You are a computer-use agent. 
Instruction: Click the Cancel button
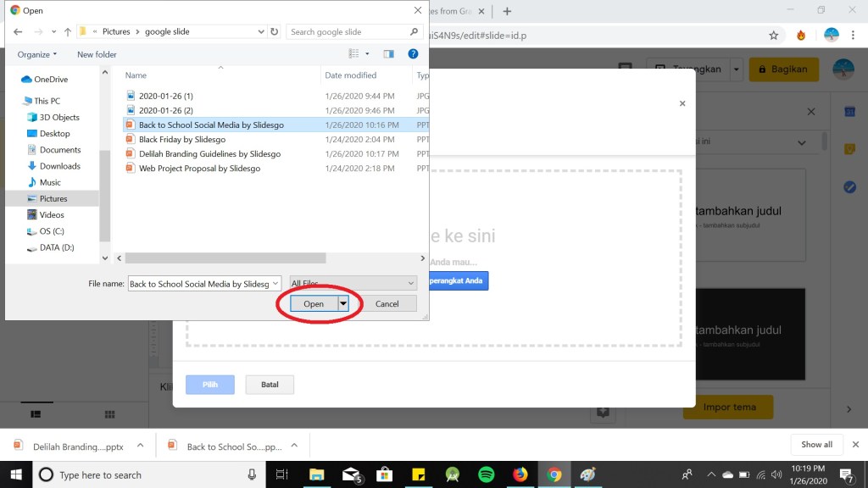[x=387, y=303]
